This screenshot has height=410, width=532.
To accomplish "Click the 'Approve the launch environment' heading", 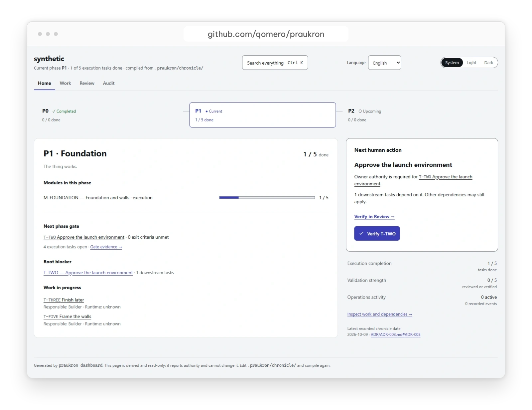I will coord(403,165).
